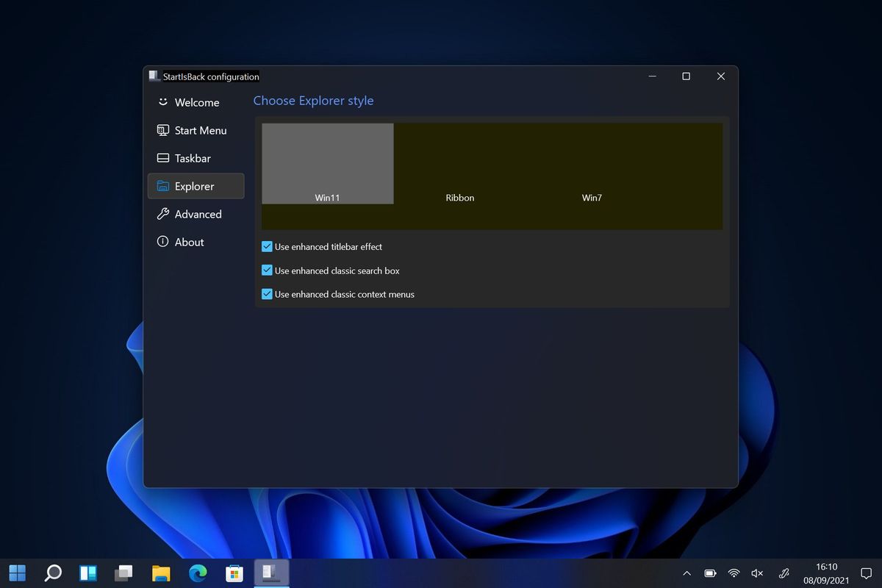
Task: Expand hidden icons in the system tray
Action: [686, 573]
